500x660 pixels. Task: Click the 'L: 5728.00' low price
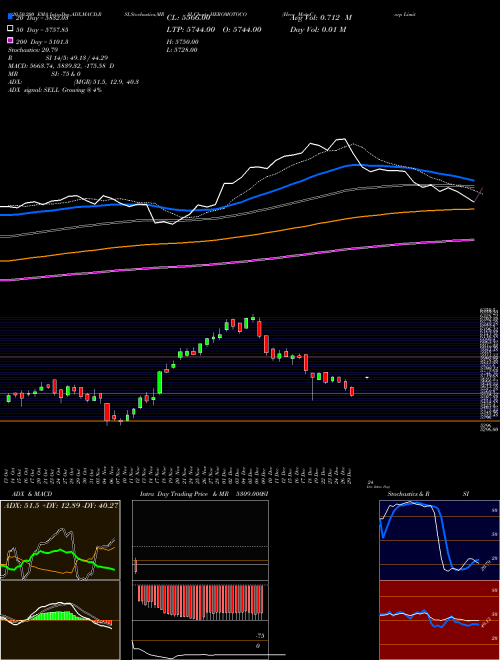182,50
